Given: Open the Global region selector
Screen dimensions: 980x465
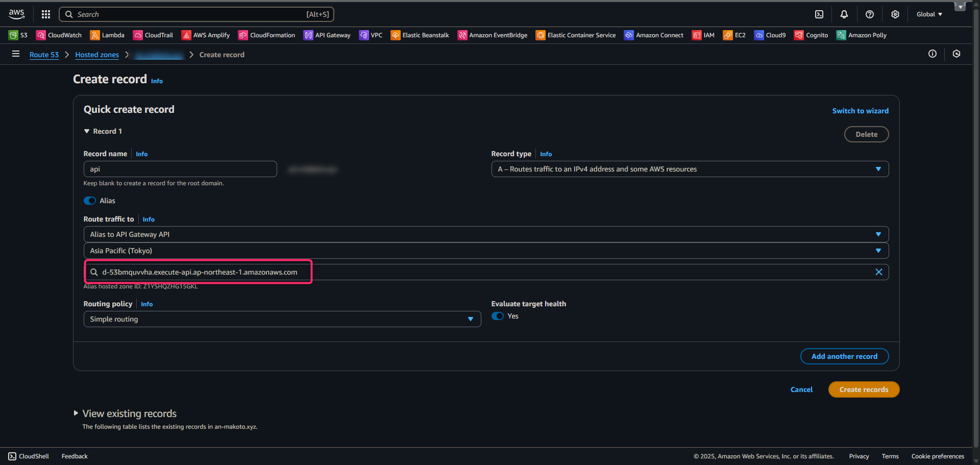Looking at the screenshot, I should (929, 14).
